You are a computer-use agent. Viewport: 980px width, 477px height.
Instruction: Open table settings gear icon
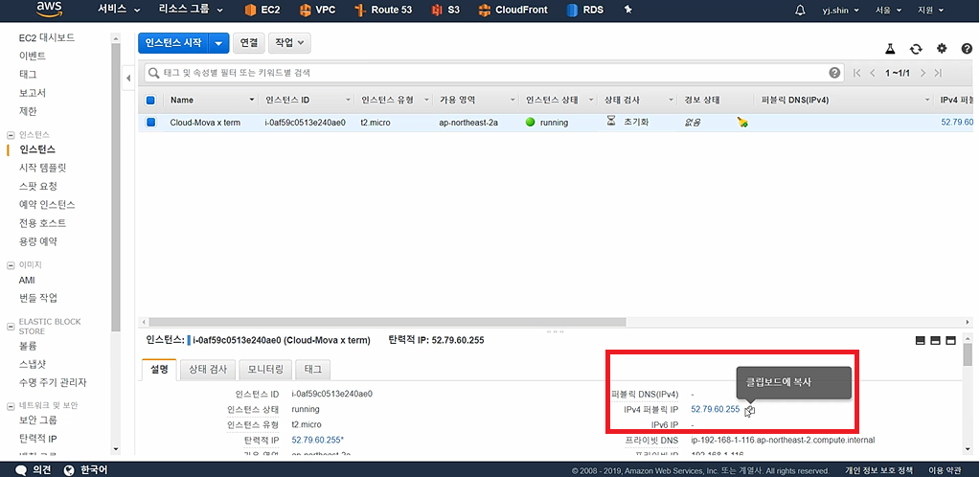942,49
